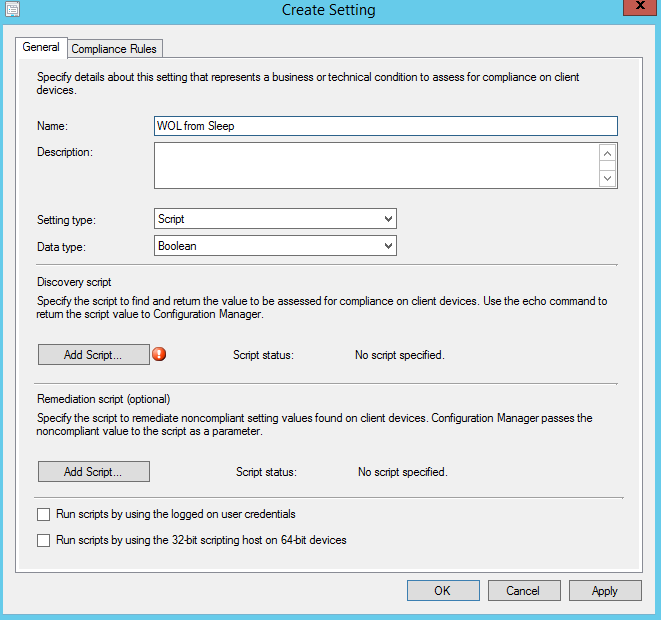Expand the Setting type dropdown

[275, 219]
